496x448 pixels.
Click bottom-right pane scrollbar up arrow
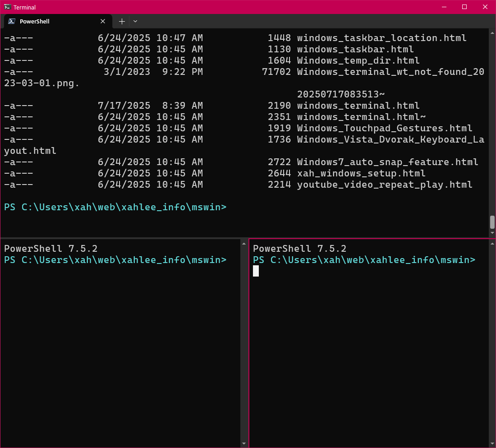point(492,244)
